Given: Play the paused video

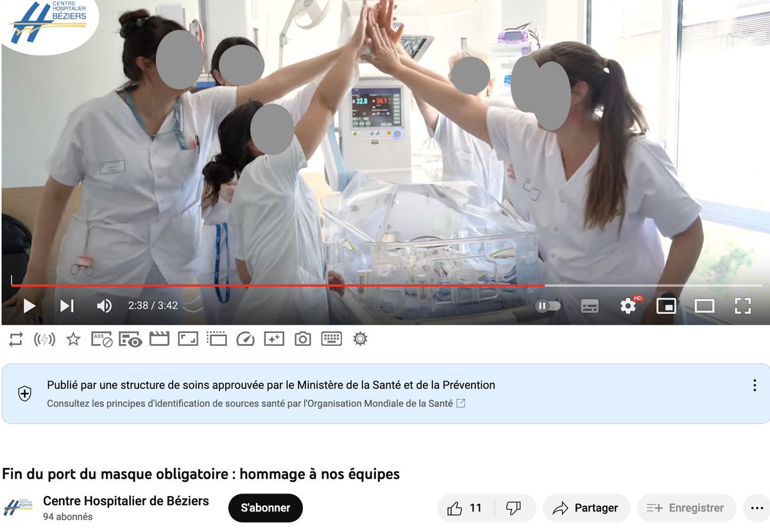Looking at the screenshot, I should point(29,306).
